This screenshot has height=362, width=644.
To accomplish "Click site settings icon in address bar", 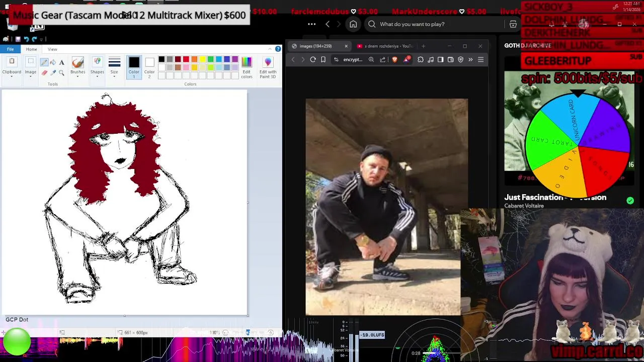I will 336,59.
